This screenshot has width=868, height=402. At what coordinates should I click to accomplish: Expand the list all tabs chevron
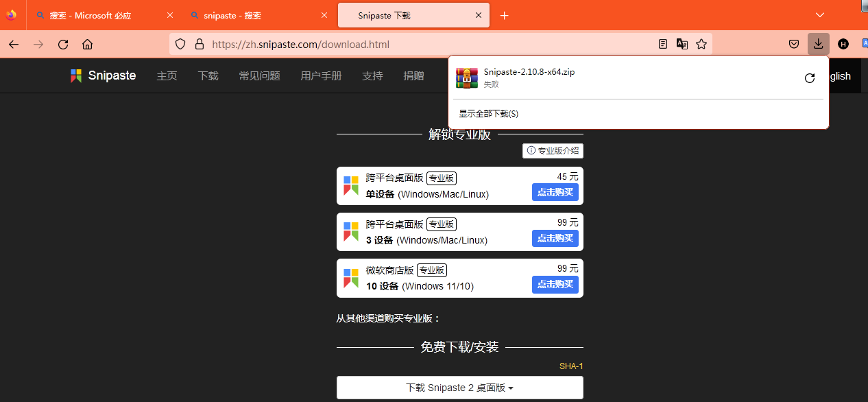820,15
